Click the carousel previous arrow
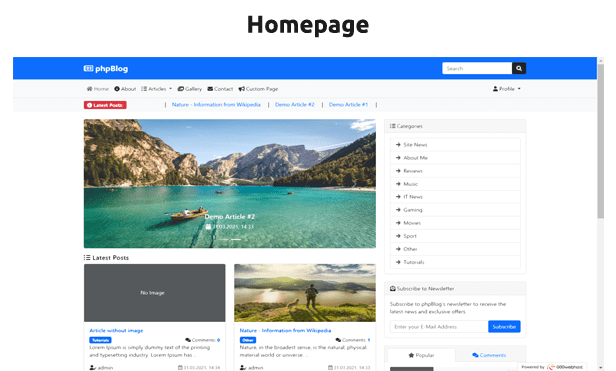This screenshot has width=616, height=371. coord(105,184)
